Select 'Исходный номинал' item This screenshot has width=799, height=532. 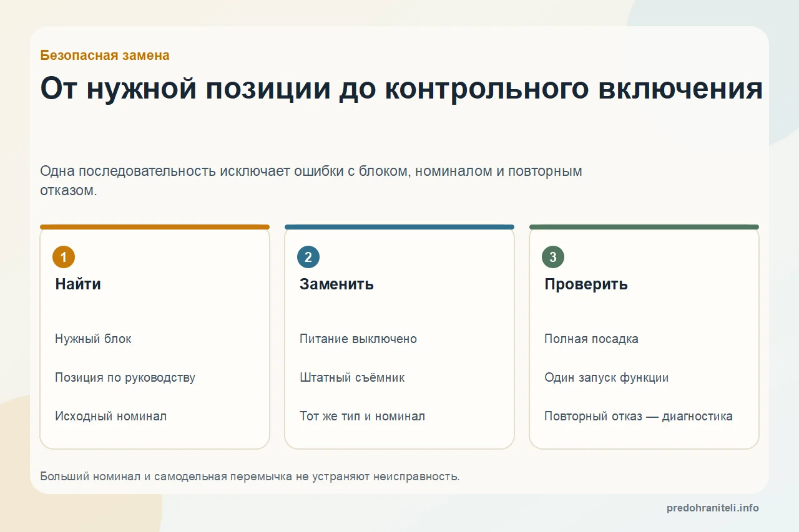110,416
